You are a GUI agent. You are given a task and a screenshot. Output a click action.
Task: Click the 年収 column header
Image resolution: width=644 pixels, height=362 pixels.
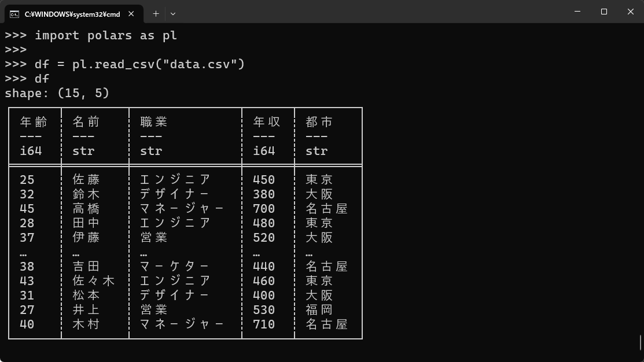tap(267, 122)
